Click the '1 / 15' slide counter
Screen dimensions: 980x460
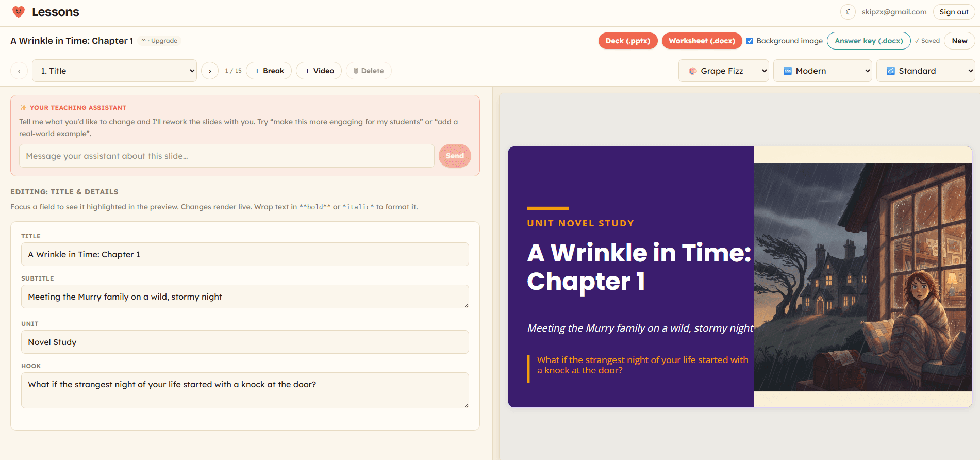[233, 71]
